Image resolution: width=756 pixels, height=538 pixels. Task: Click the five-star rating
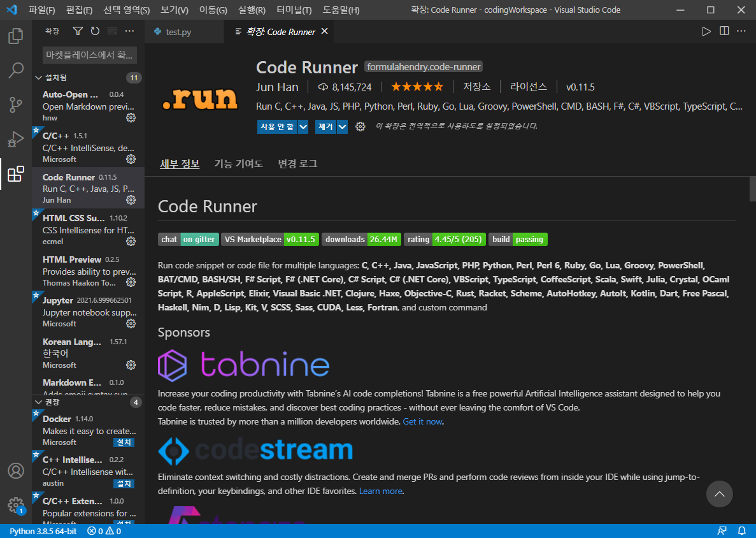tap(417, 87)
